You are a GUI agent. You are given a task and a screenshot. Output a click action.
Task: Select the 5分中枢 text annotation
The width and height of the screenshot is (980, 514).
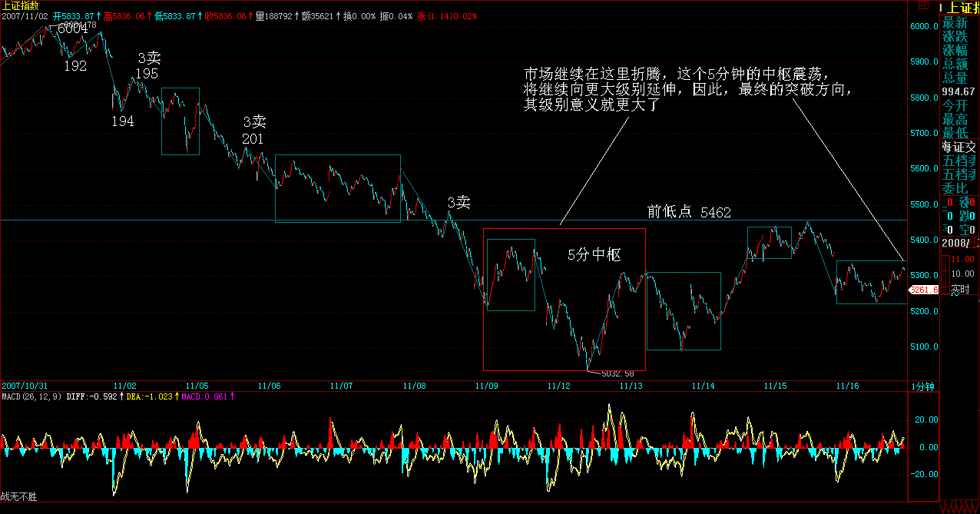tap(594, 255)
